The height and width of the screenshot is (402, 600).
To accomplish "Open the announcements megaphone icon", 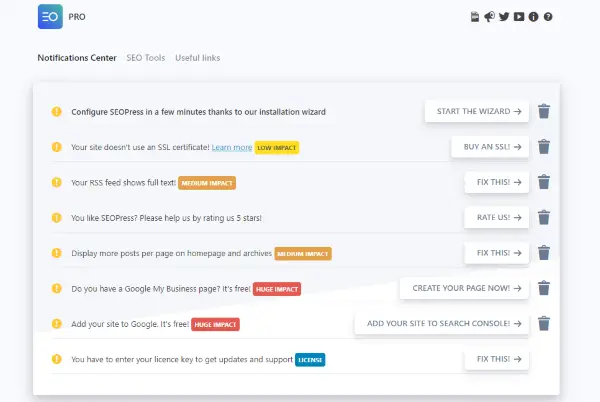I will 489,17.
